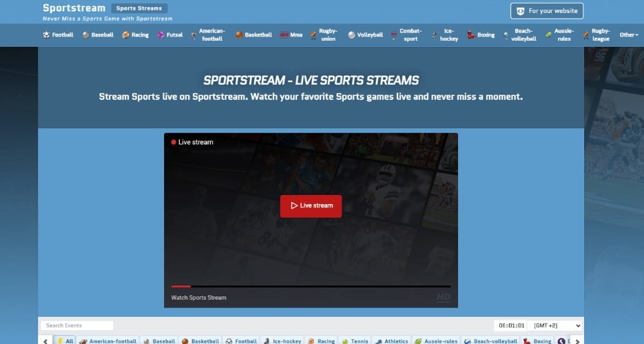The width and height of the screenshot is (644, 344).
Task: Click the Sports Streams badge button
Action: click(139, 8)
